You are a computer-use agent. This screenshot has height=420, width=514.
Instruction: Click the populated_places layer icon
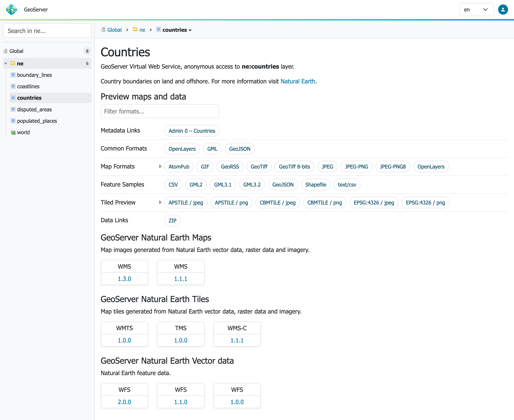[13, 121]
